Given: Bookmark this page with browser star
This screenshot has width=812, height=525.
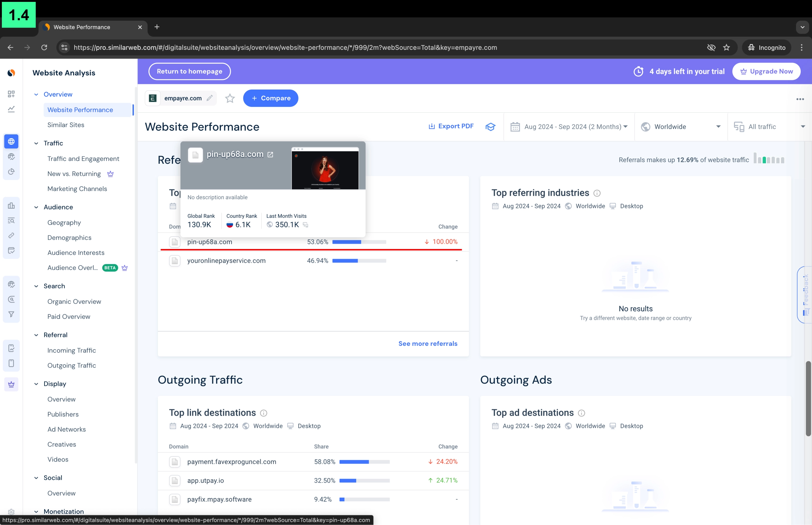Looking at the screenshot, I should (x=726, y=48).
